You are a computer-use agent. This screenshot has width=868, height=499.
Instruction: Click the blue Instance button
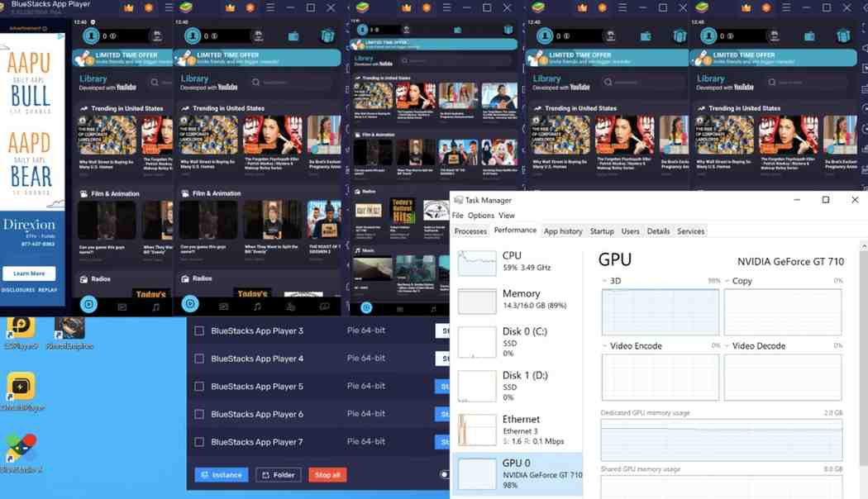[222, 475]
